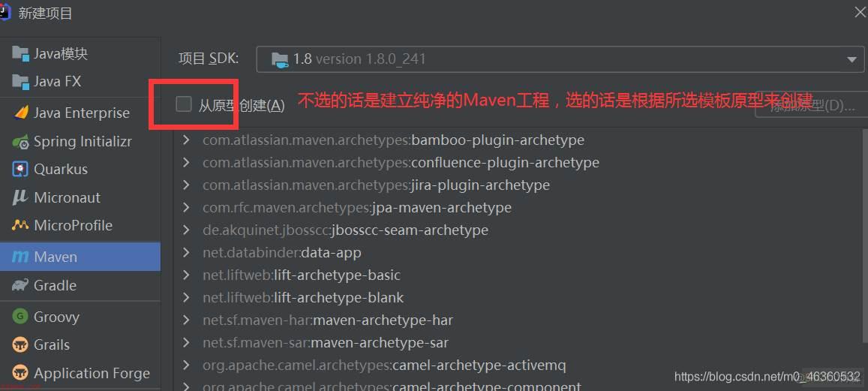
Task: Expand the jpa-maven-archetype node
Action: click(x=186, y=207)
